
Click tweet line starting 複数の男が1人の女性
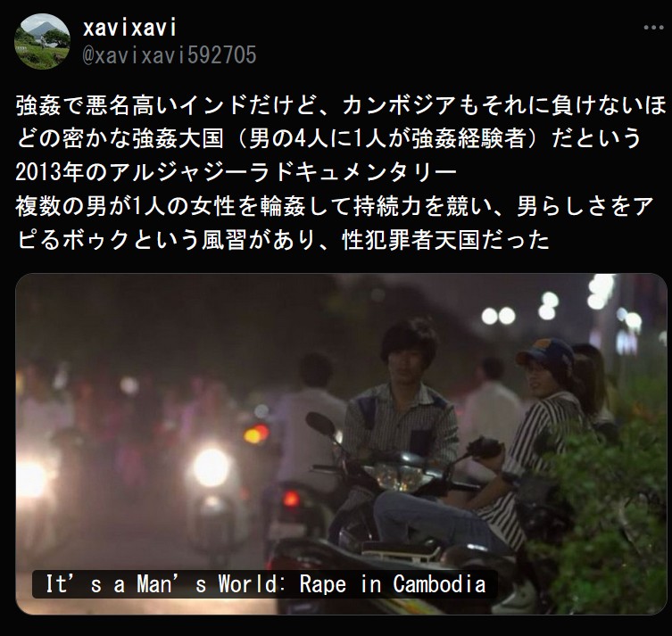click(x=335, y=206)
